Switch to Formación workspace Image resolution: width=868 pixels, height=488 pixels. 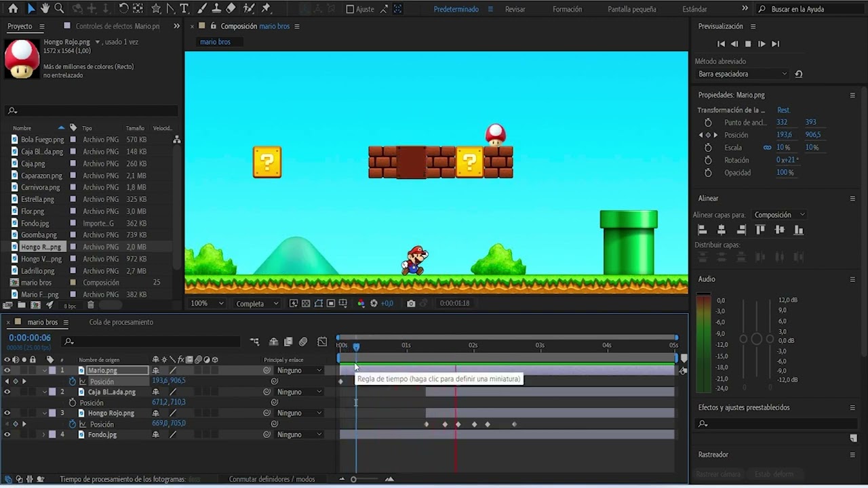(x=567, y=9)
